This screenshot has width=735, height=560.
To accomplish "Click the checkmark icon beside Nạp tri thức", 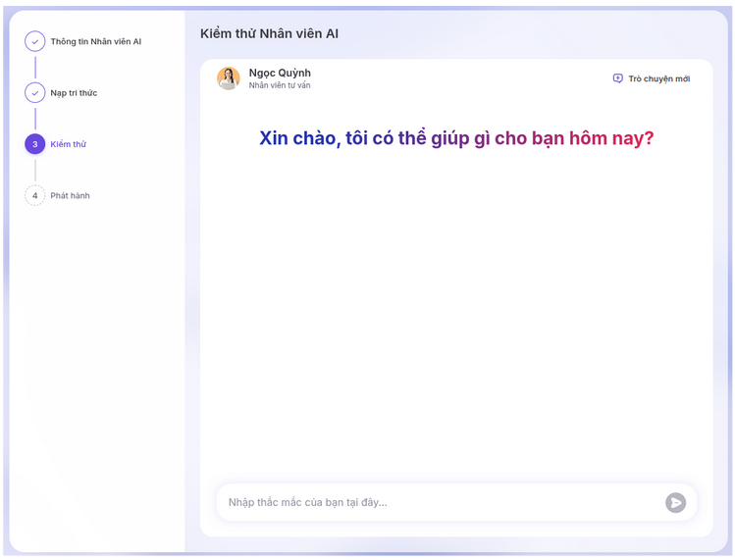I will pyautogui.click(x=35, y=93).
